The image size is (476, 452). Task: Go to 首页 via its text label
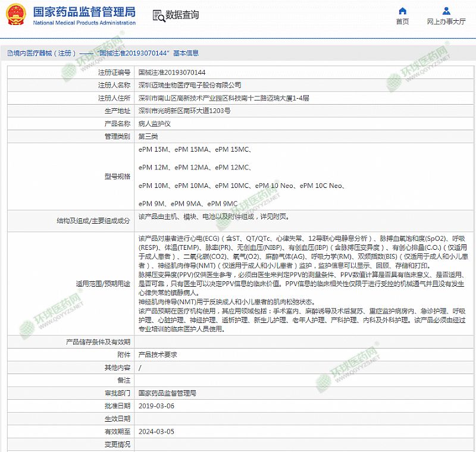tap(402, 22)
